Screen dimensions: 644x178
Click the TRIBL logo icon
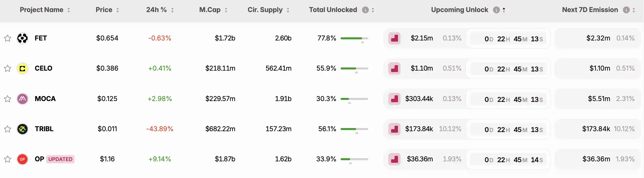[22, 129]
